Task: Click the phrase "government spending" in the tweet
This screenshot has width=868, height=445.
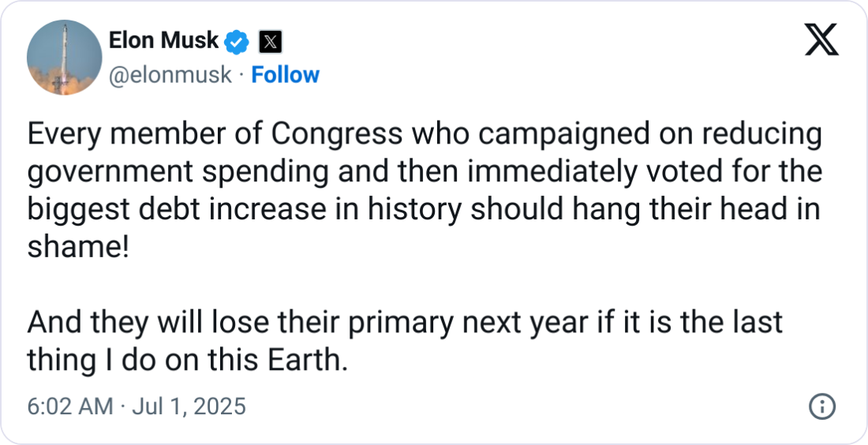Action: click(x=162, y=172)
